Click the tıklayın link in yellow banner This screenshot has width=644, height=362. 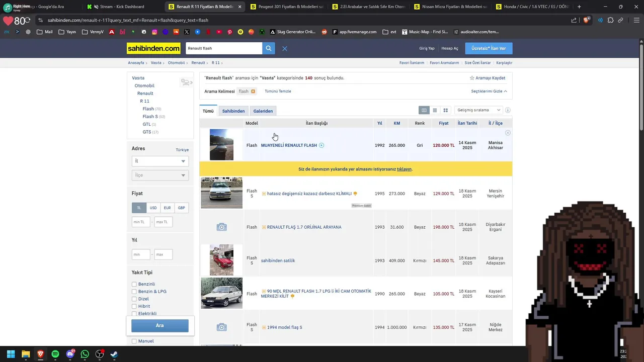pos(404,169)
